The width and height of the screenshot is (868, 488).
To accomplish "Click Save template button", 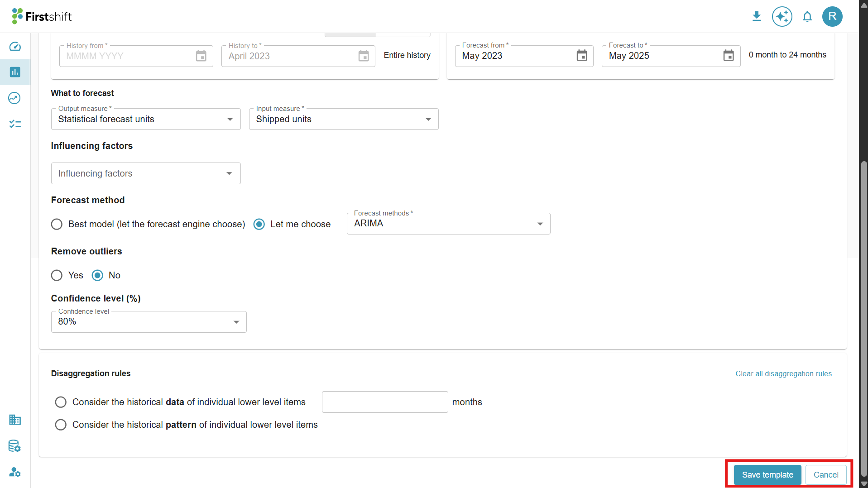I will tap(767, 475).
